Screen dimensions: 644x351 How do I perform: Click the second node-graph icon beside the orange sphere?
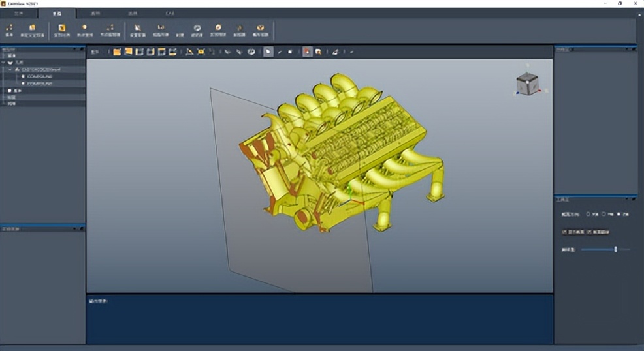point(110,27)
